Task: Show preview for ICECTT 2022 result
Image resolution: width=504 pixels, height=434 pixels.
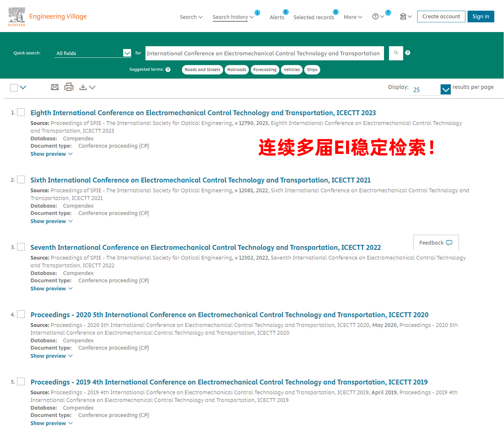Action: pyautogui.click(x=51, y=289)
